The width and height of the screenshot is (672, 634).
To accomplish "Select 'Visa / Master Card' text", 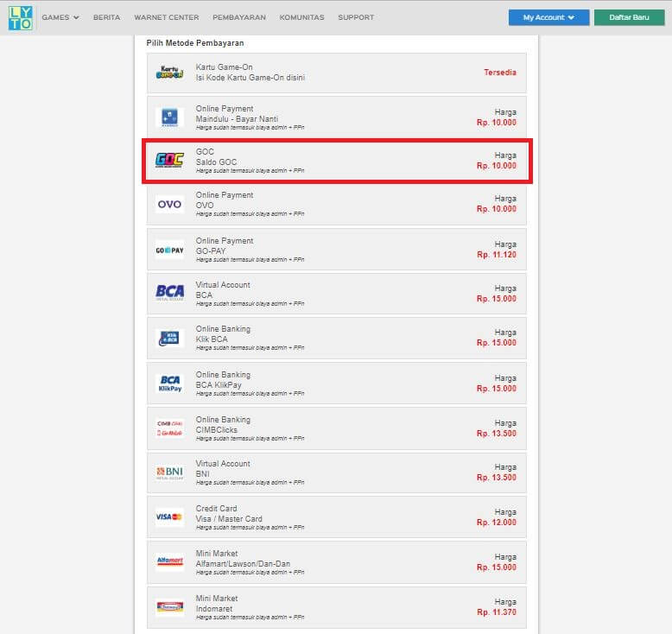I will coord(229,519).
